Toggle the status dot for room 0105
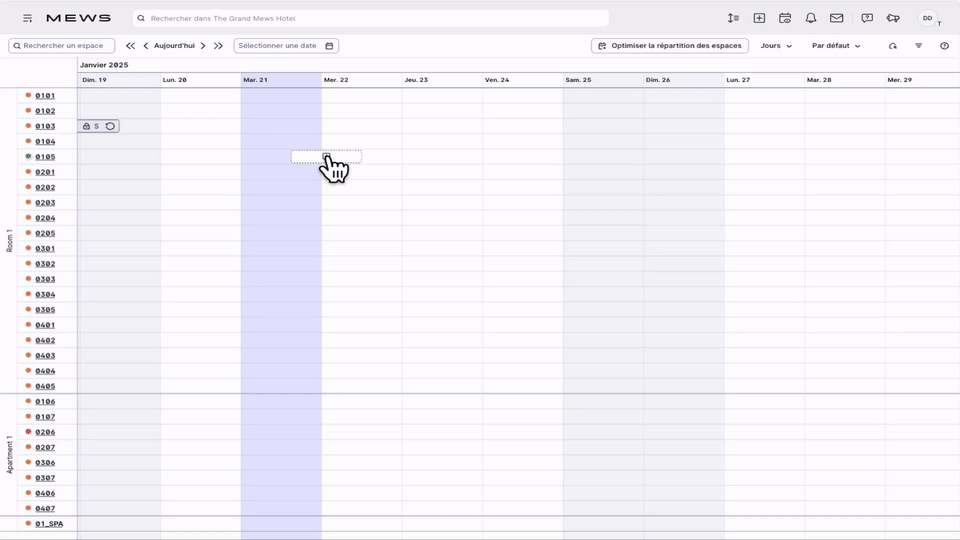The height and width of the screenshot is (540, 960). point(28,157)
